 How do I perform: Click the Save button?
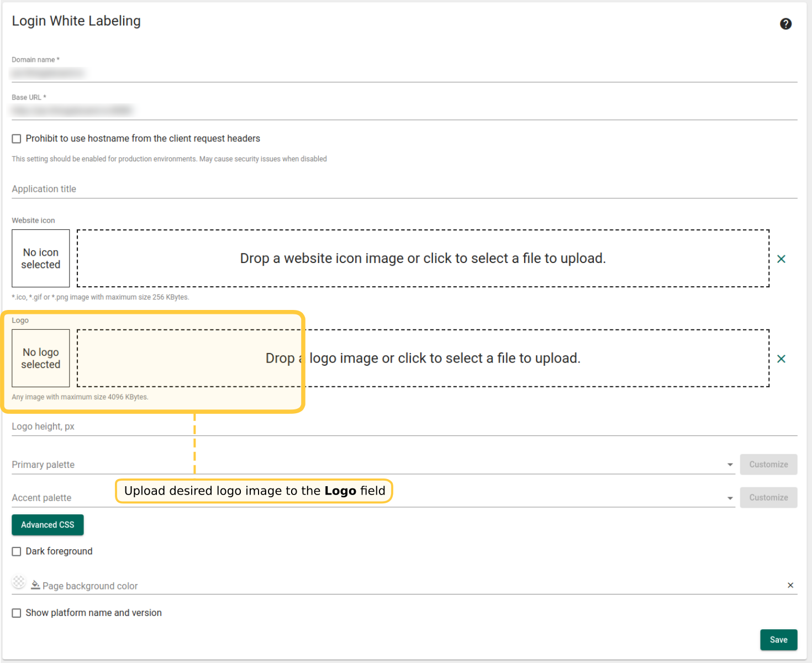click(778, 640)
